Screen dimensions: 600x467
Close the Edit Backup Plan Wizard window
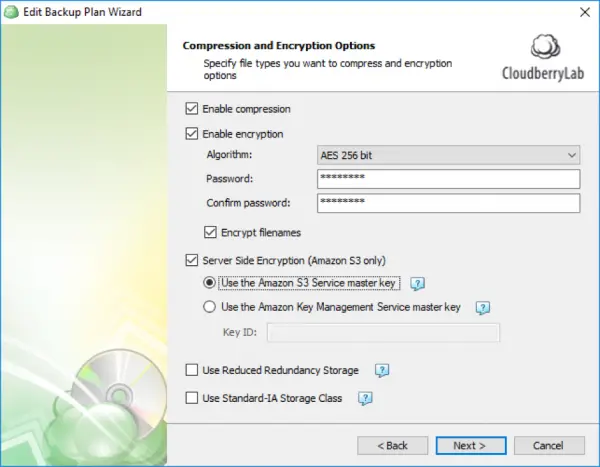(x=585, y=12)
